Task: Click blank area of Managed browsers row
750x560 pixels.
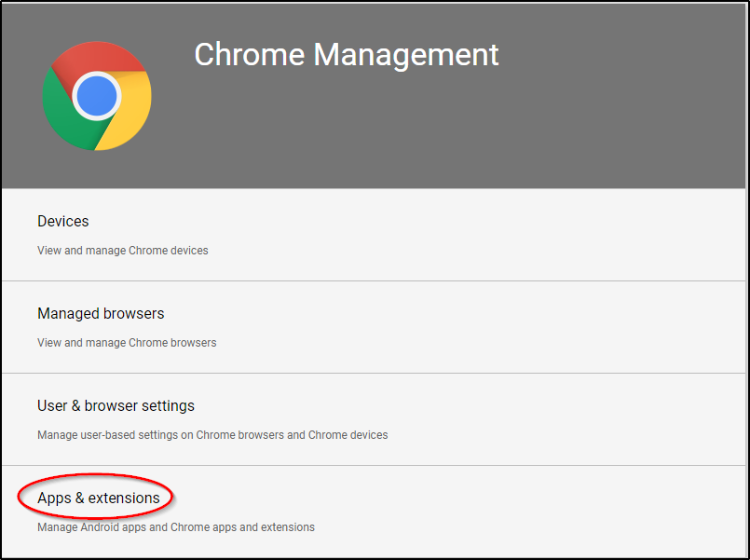Action: [x=512, y=327]
